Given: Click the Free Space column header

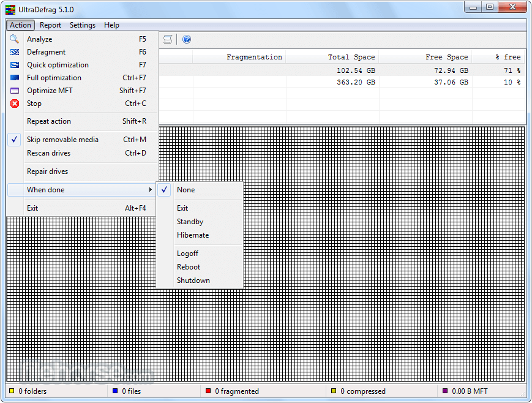Looking at the screenshot, I should pyautogui.click(x=425, y=57).
